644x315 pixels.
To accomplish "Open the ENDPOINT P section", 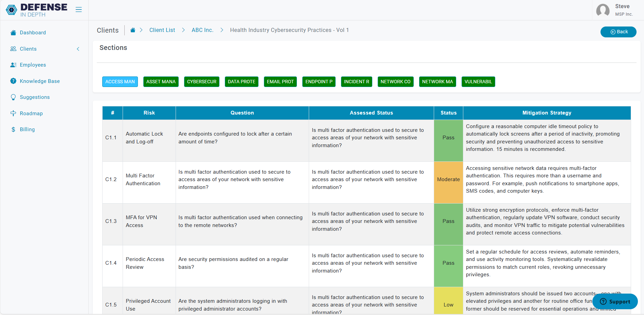I will (319, 82).
